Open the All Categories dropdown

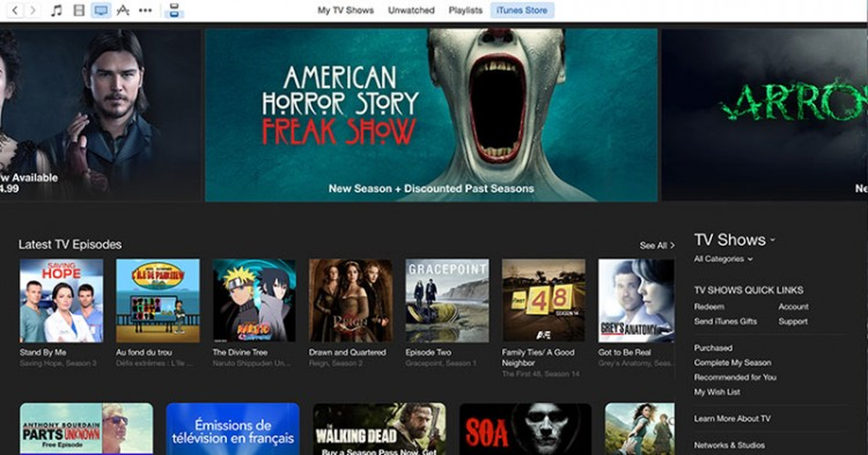point(723,258)
